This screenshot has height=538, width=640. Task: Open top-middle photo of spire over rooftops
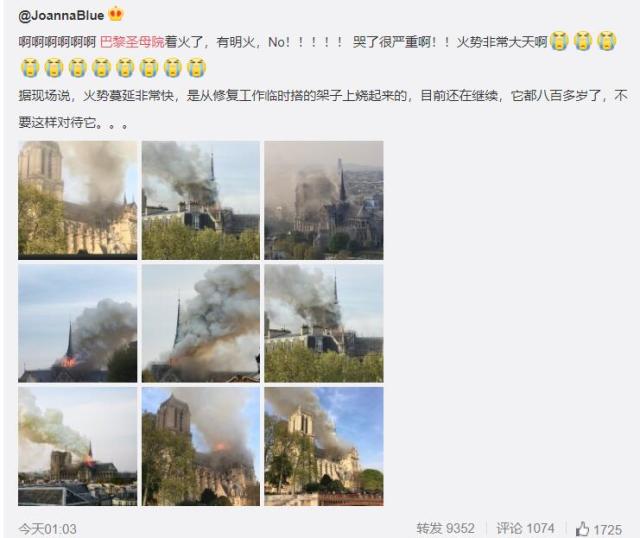(201, 200)
